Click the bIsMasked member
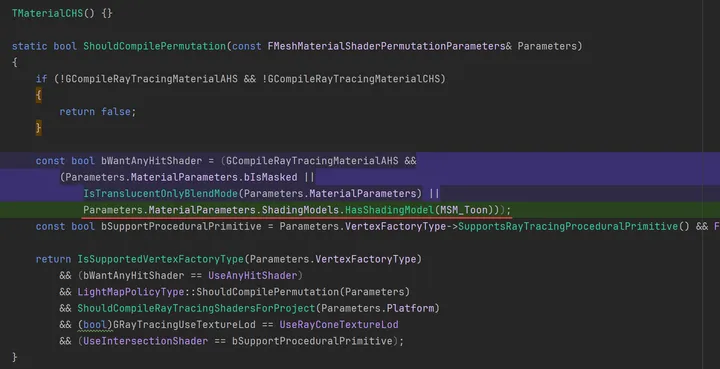 tap(270, 177)
